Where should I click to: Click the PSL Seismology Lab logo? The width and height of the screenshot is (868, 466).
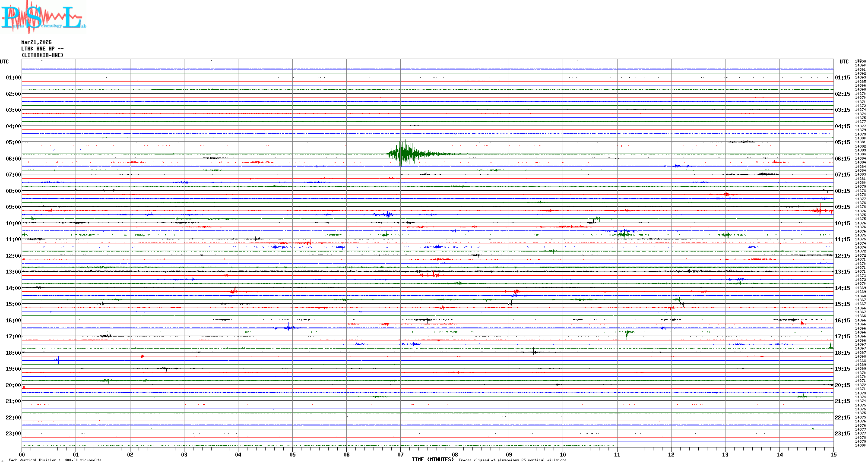(43, 17)
